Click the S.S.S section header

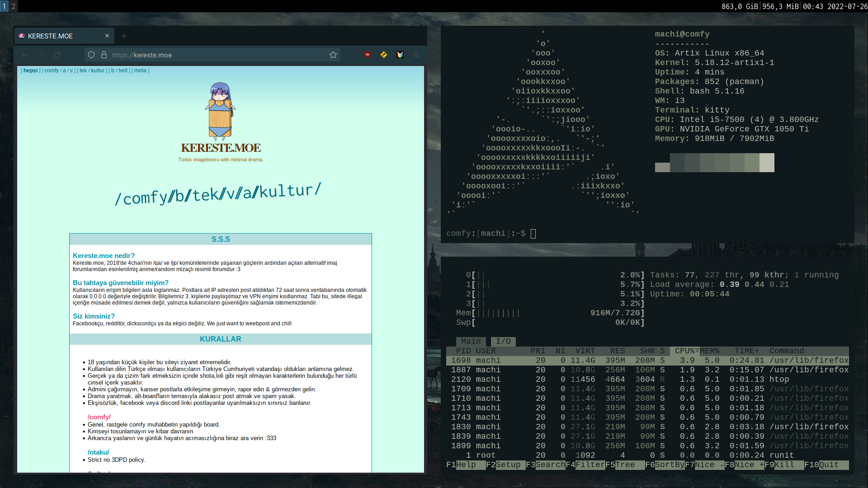point(221,239)
